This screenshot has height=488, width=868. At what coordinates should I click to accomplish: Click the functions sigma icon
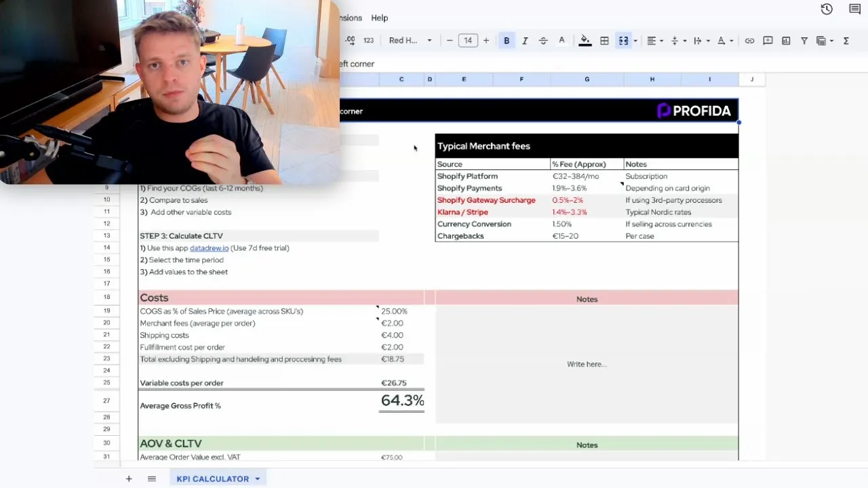pyautogui.click(x=846, y=41)
